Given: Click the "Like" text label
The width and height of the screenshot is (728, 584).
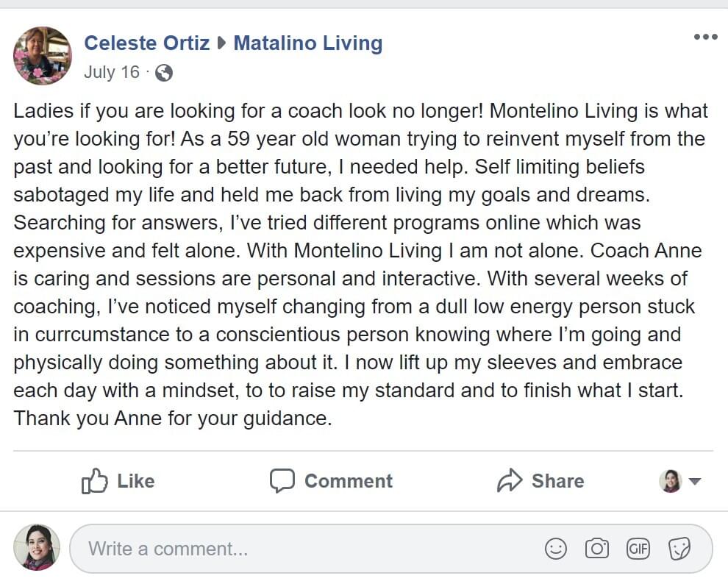Looking at the screenshot, I should point(136,481).
